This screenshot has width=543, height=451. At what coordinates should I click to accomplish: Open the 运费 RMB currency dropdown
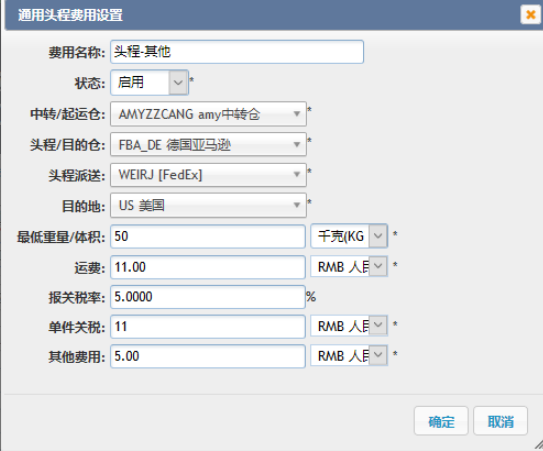click(378, 266)
